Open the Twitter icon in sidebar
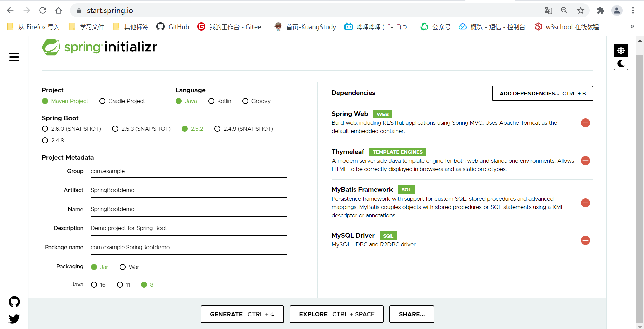The width and height of the screenshot is (644, 329). [x=14, y=319]
